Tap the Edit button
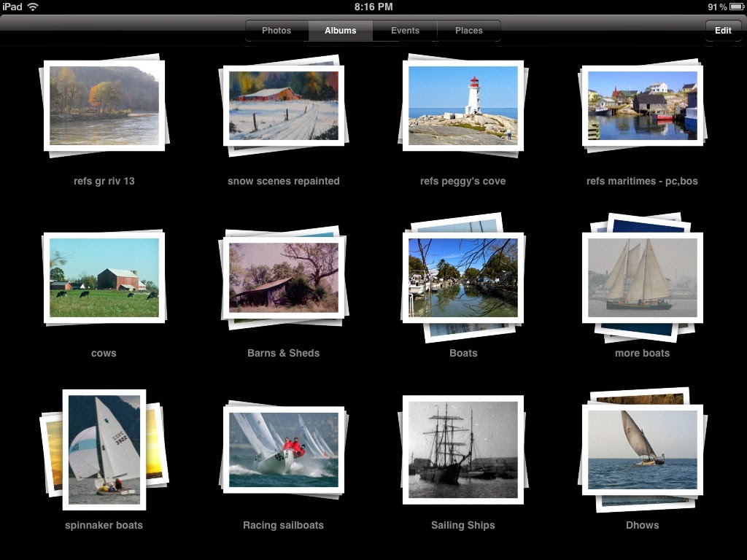This screenshot has height=560, width=747. pos(723,31)
